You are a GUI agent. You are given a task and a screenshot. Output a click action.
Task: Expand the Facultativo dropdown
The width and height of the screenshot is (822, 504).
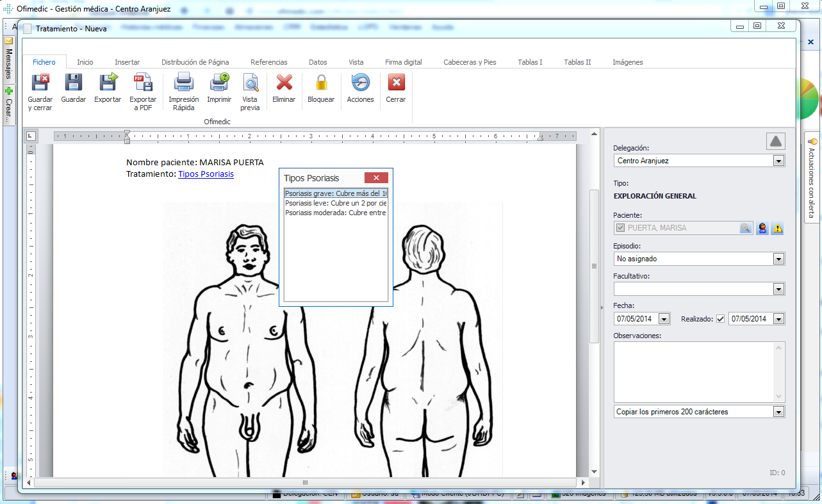(x=778, y=289)
